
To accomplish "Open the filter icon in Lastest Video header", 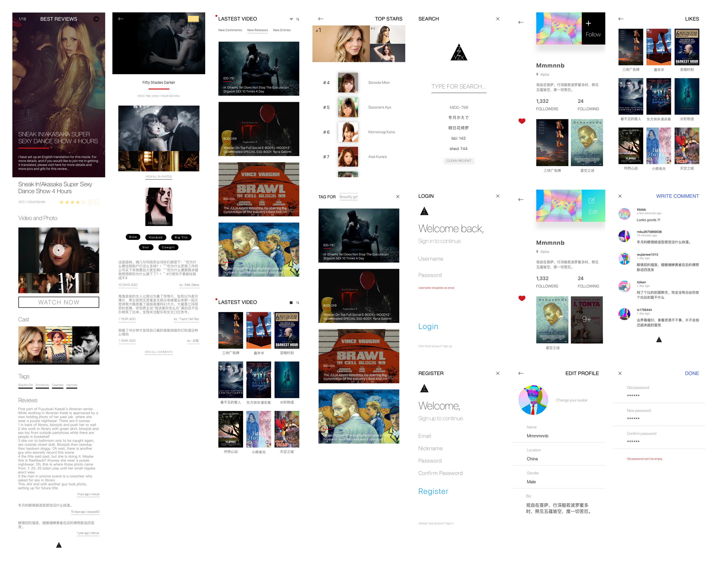I will 291,19.
